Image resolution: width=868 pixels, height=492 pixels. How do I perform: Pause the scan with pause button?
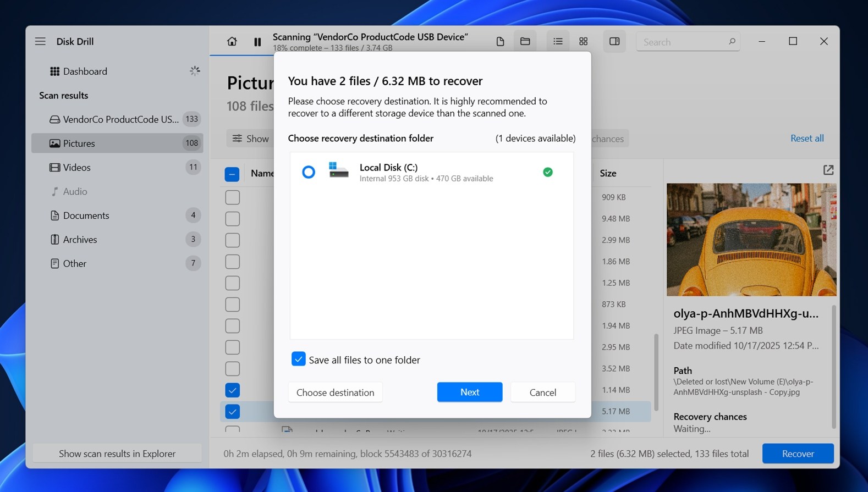pos(257,42)
